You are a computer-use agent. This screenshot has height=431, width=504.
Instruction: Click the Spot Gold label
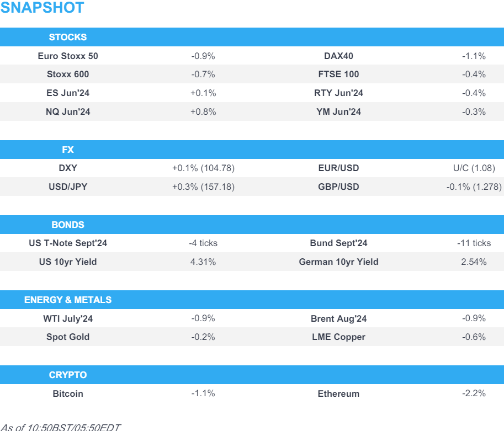(68, 337)
